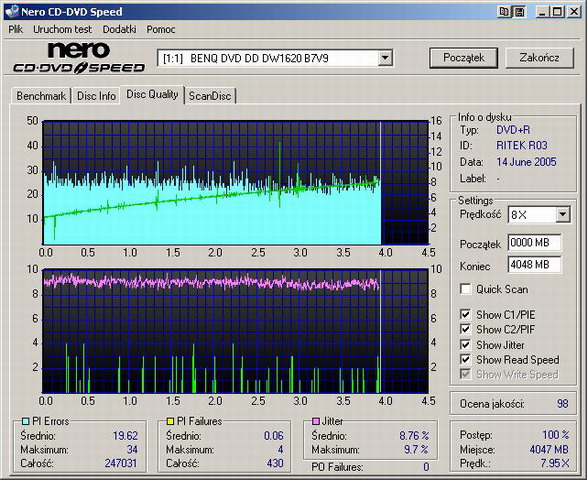The width and height of the screenshot is (587, 480).
Task: Enable the Quick Scan checkbox
Action: point(465,289)
